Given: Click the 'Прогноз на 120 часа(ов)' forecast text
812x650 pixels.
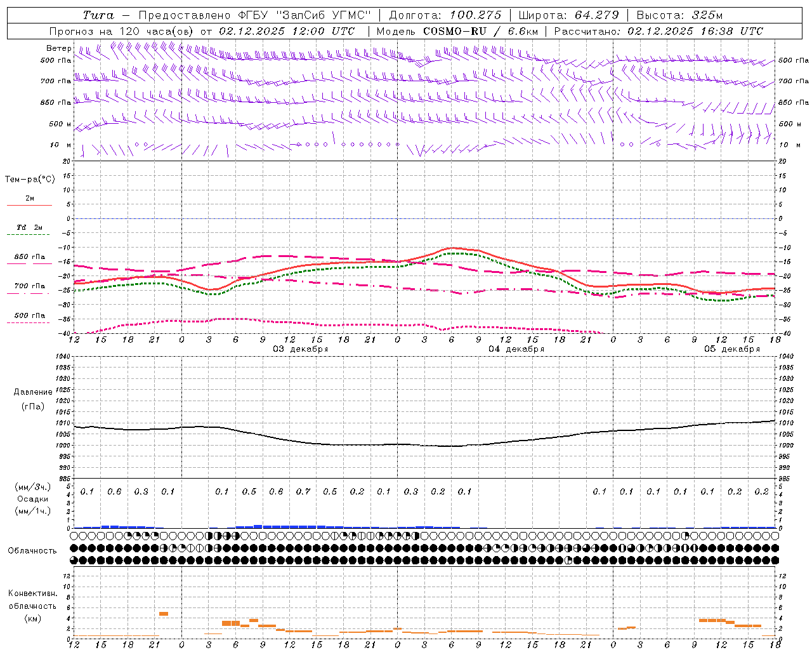Looking at the screenshot, I should tap(122, 31).
